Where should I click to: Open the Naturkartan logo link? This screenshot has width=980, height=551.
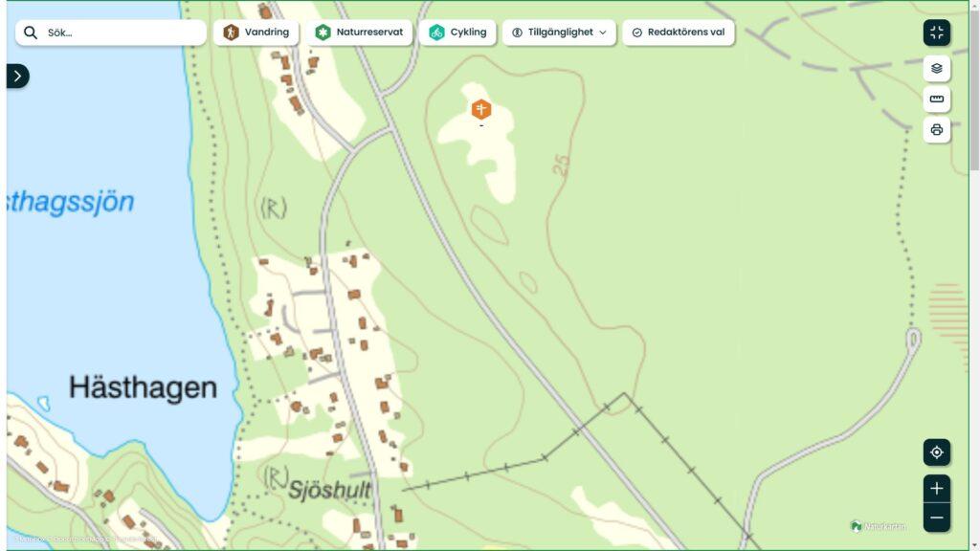pos(879,526)
